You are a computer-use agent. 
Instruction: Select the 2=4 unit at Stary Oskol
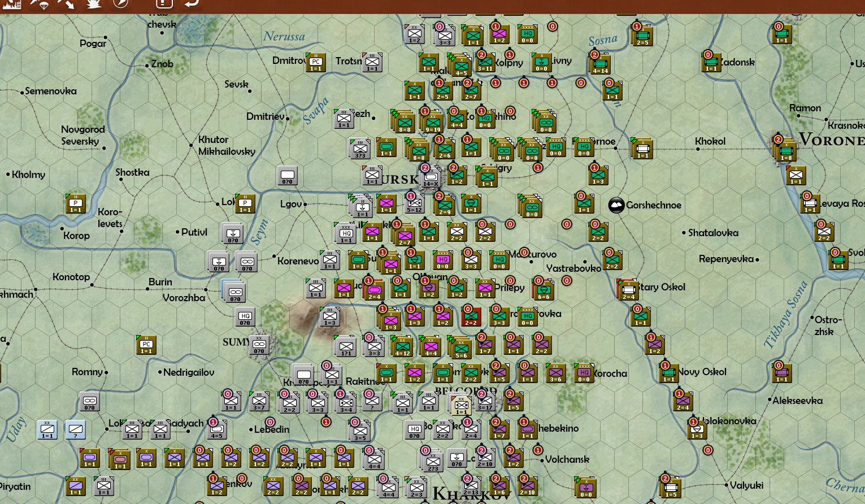click(x=628, y=290)
